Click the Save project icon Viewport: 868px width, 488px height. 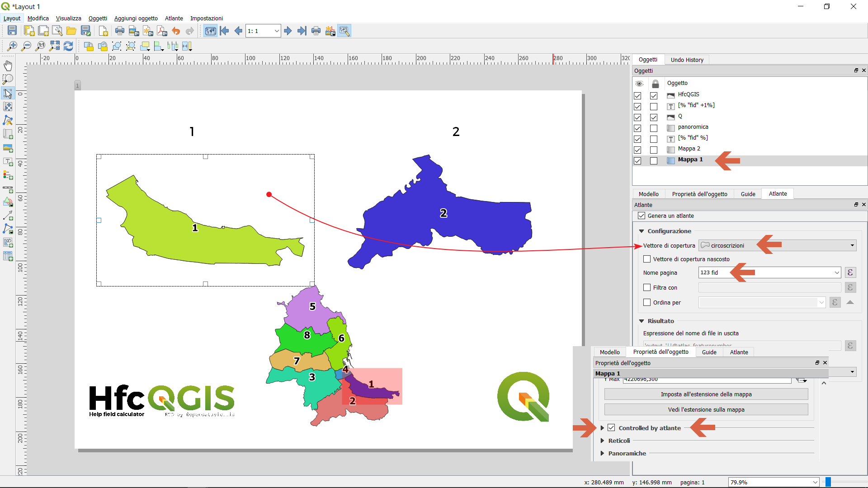(x=12, y=31)
